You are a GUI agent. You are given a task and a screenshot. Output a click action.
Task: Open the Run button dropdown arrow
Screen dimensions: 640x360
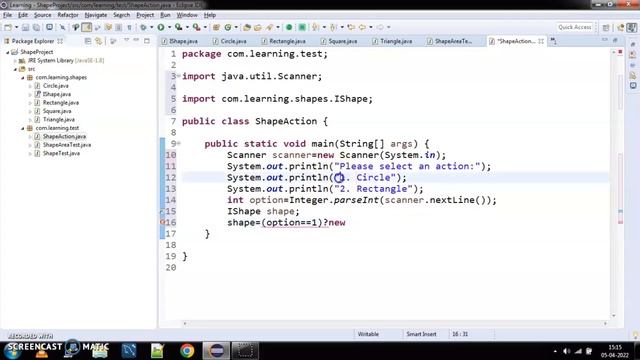point(169,27)
